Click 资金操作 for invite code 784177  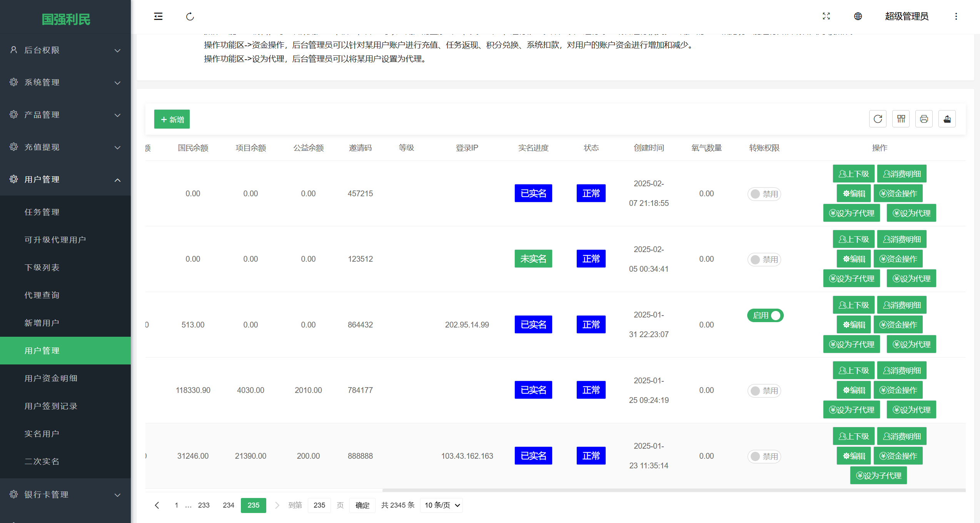click(x=898, y=390)
